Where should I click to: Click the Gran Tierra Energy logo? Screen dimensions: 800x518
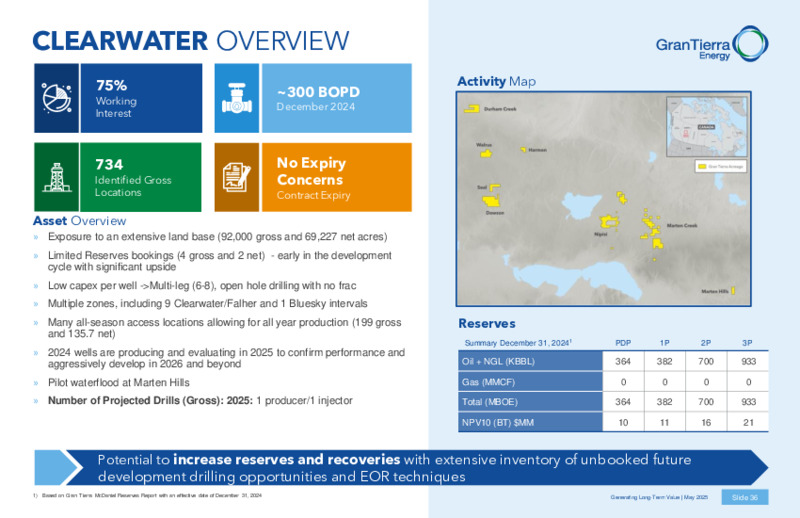click(712, 44)
